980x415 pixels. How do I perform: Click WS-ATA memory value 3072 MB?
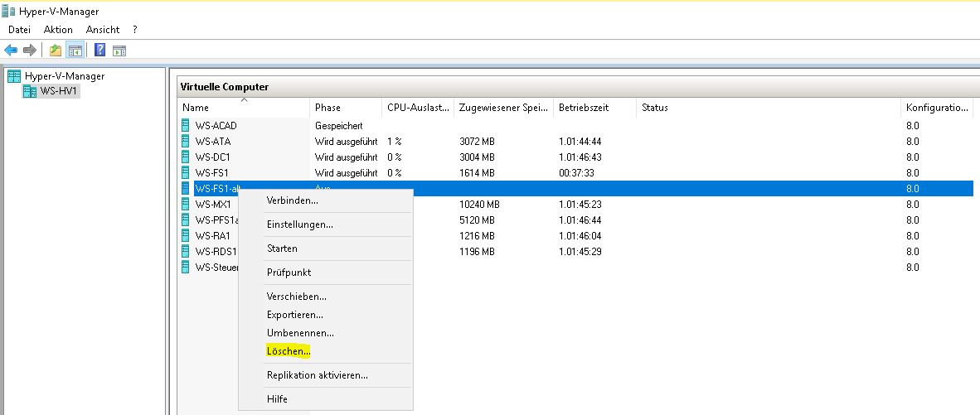477,141
